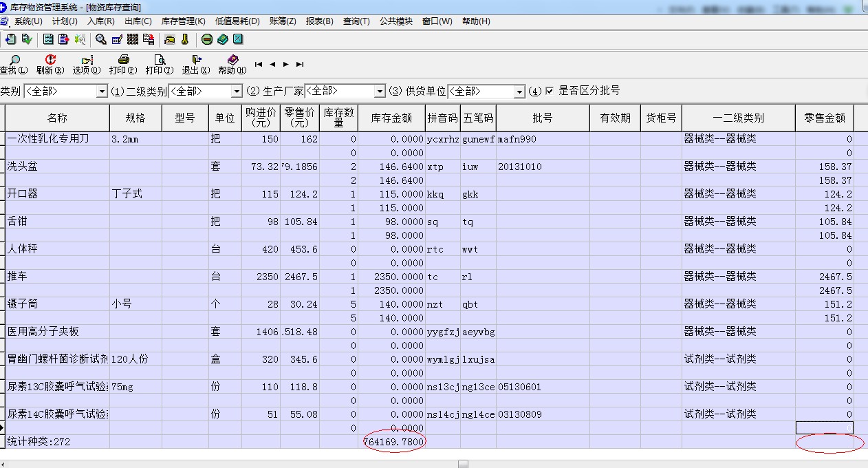
Task: Click the cyan square X icon
Action: tap(238, 39)
